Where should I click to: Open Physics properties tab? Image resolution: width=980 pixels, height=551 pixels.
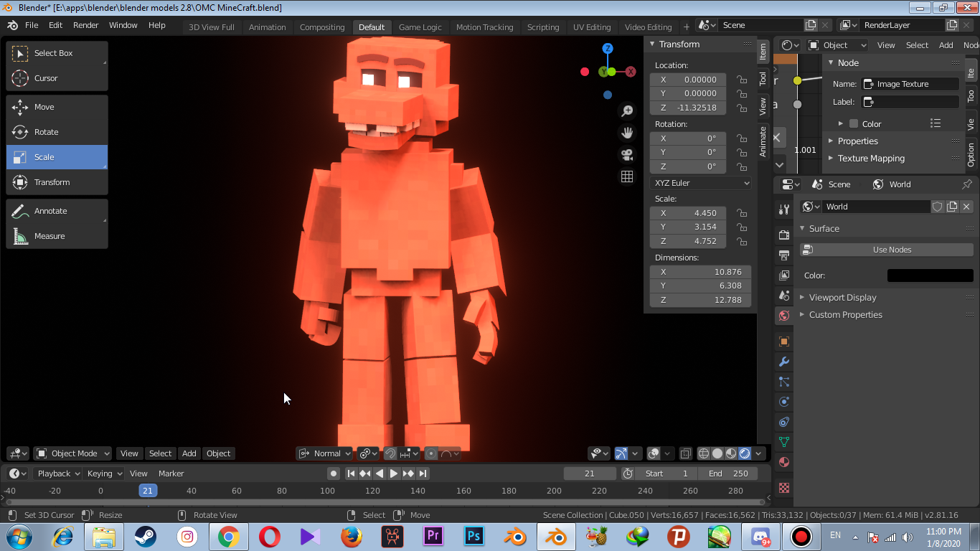coord(783,402)
